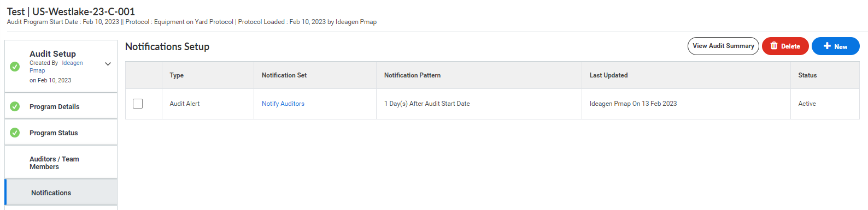Click the Type column header
This screenshot has width=868, height=210.
[x=177, y=75]
